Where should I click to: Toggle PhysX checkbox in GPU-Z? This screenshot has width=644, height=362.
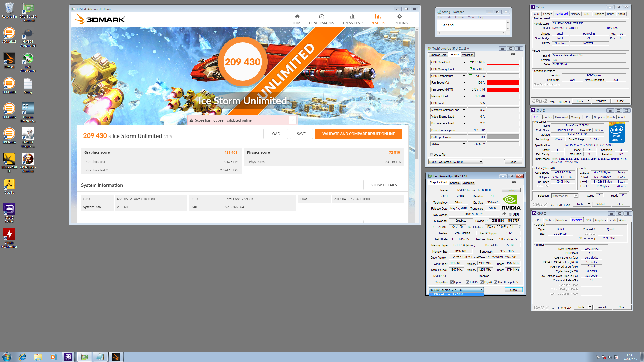[482, 282]
